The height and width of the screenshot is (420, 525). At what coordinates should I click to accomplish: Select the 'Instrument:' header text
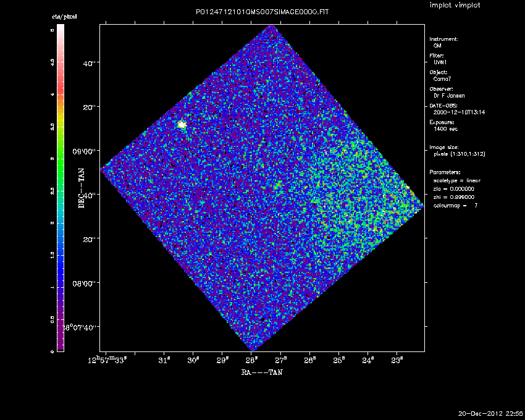[x=443, y=39]
